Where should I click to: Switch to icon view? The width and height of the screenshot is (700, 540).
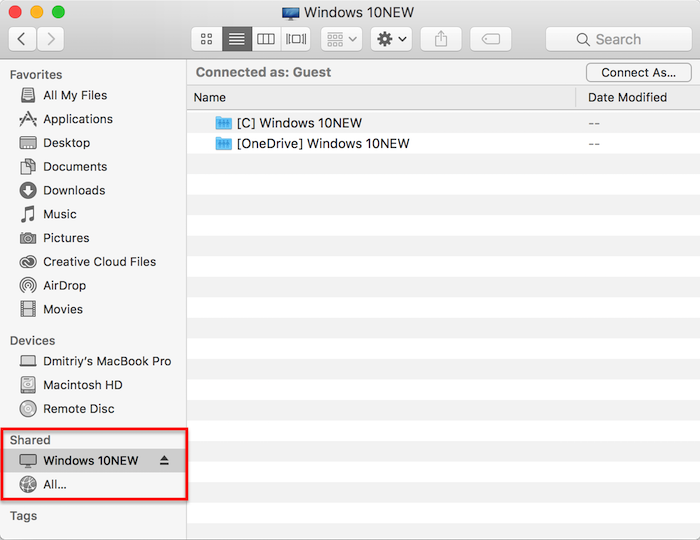point(207,39)
